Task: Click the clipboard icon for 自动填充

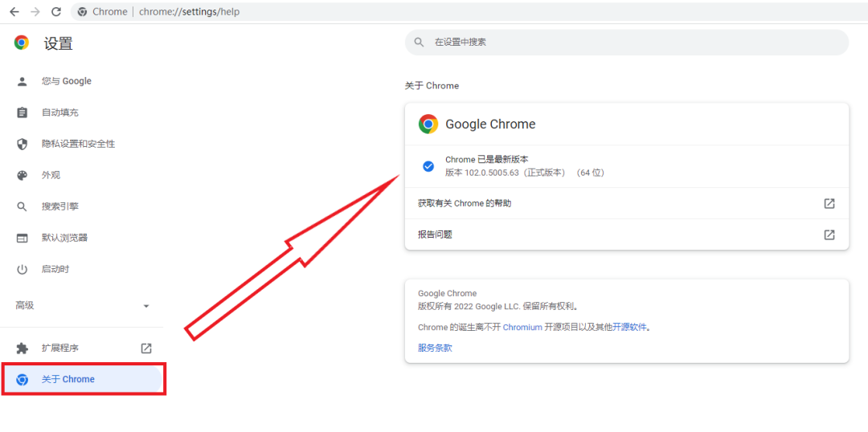Action: pyautogui.click(x=22, y=113)
